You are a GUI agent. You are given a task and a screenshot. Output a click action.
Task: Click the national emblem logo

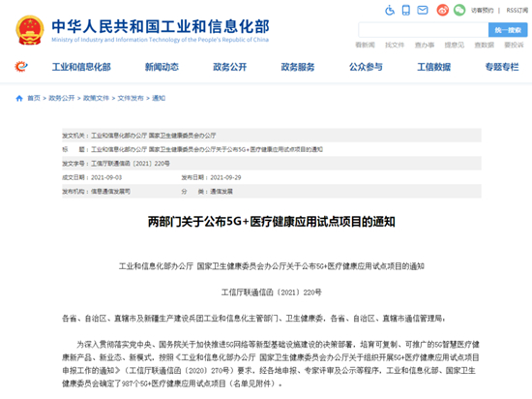[30, 30]
